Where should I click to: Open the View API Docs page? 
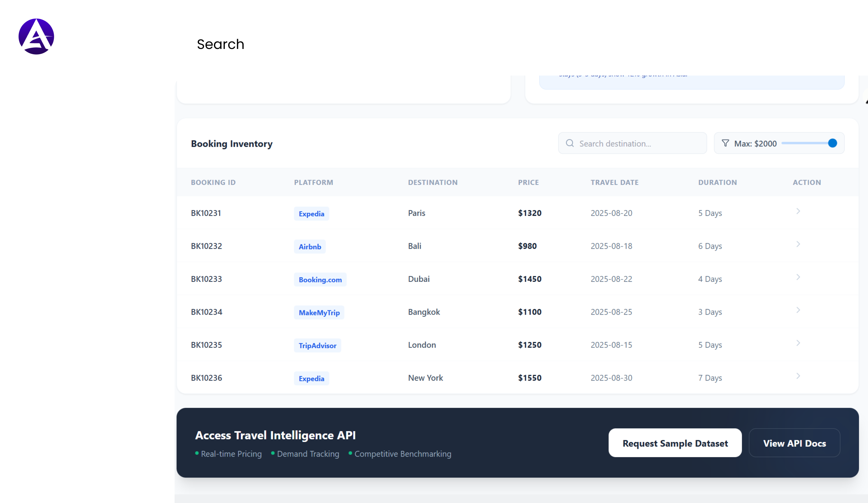click(795, 443)
